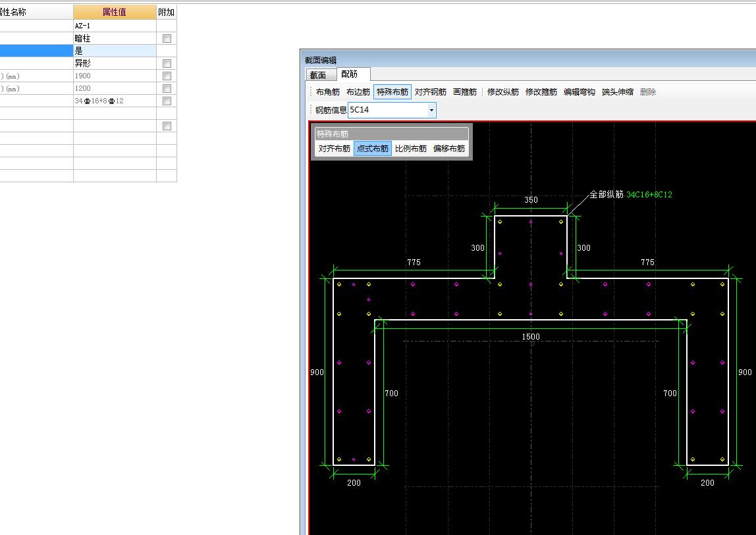Click the 全部纵筋 annotation text
The image size is (756, 535).
607,194
